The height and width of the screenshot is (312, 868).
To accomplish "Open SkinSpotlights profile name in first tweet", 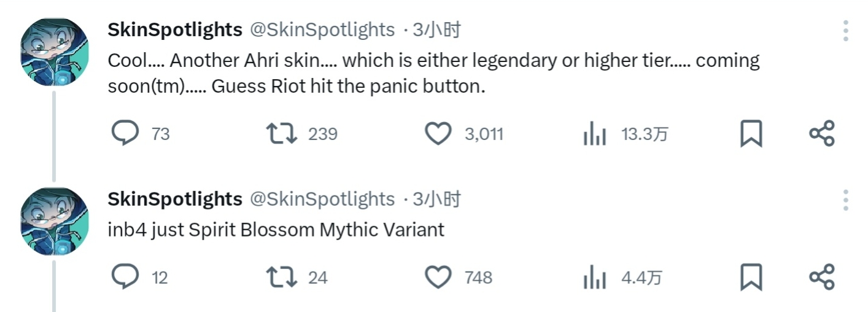I will 175,29.
